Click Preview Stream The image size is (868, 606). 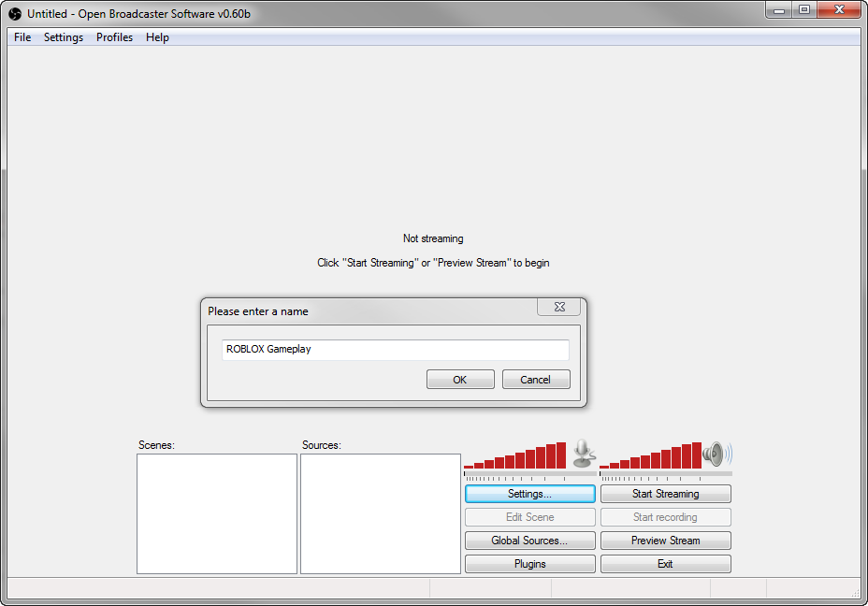click(665, 541)
